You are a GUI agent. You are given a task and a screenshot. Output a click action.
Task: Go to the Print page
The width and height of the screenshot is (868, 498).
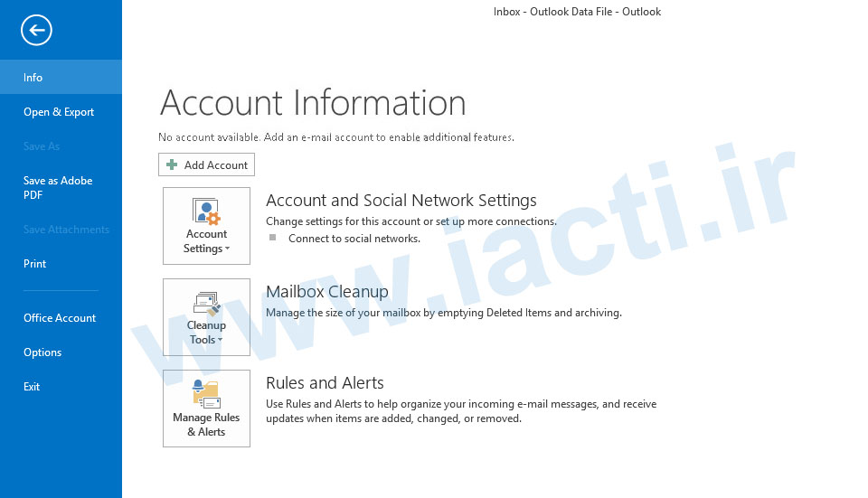35,264
